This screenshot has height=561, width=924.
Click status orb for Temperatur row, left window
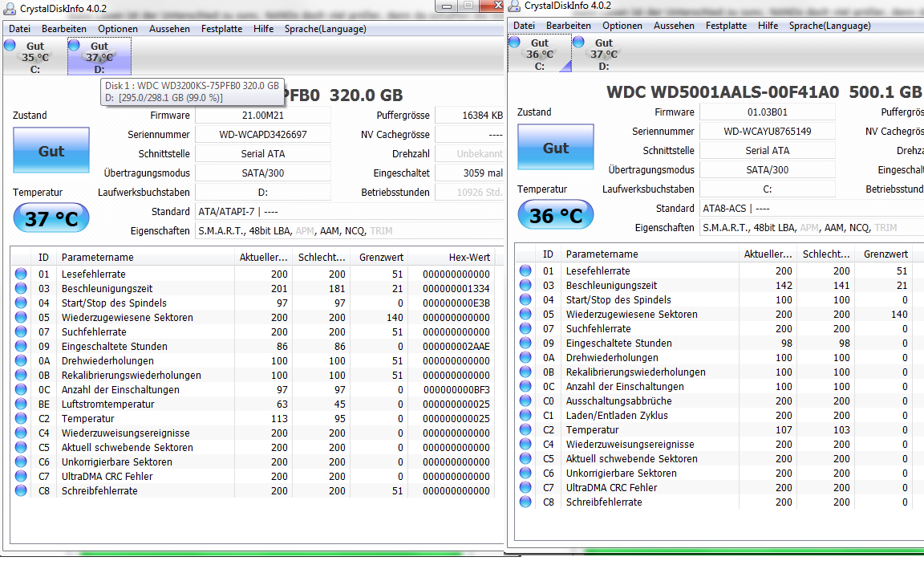tap(21, 418)
